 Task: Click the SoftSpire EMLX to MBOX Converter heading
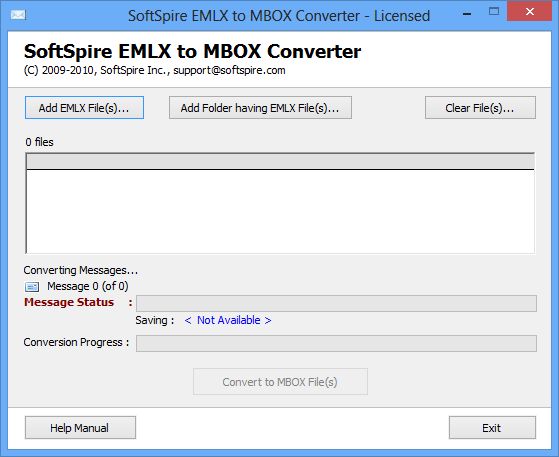tap(193, 51)
